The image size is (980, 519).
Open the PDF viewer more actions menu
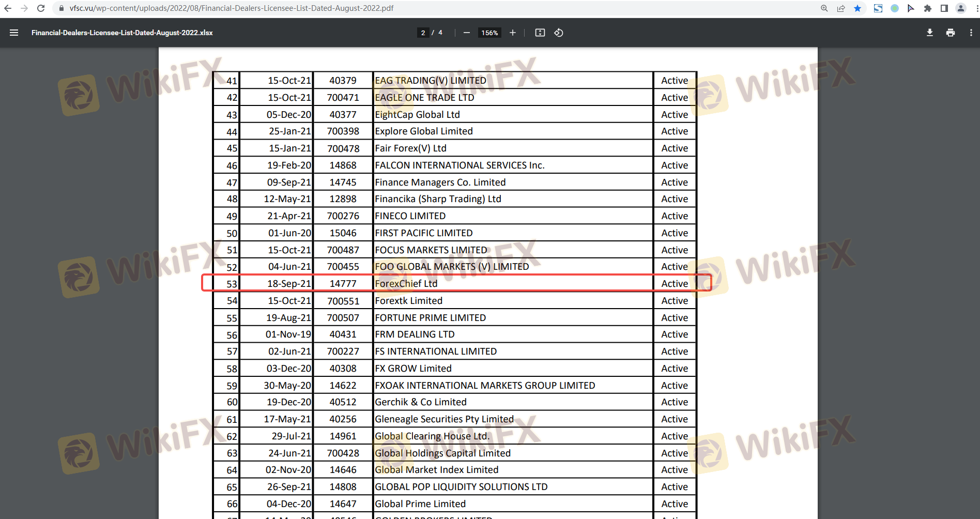coord(971,33)
